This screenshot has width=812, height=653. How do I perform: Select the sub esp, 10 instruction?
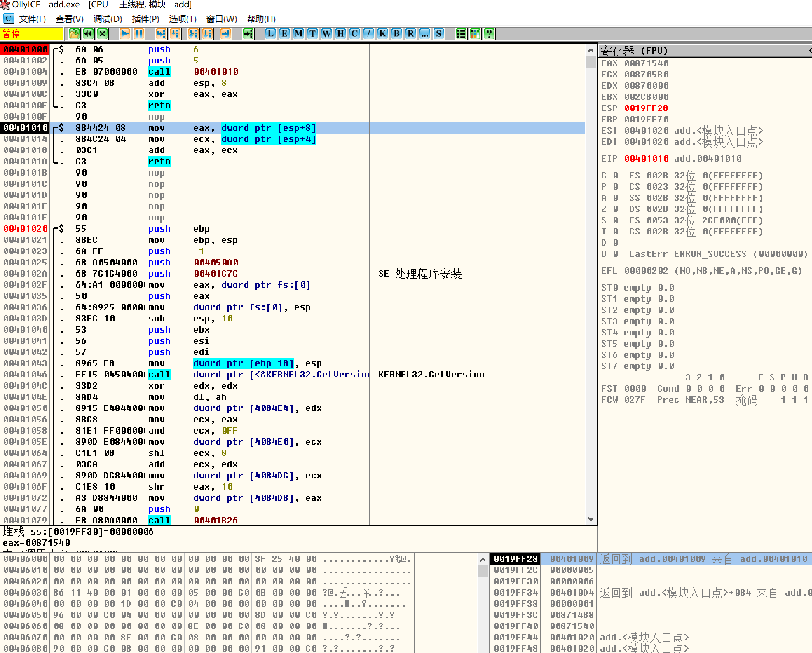click(292, 318)
